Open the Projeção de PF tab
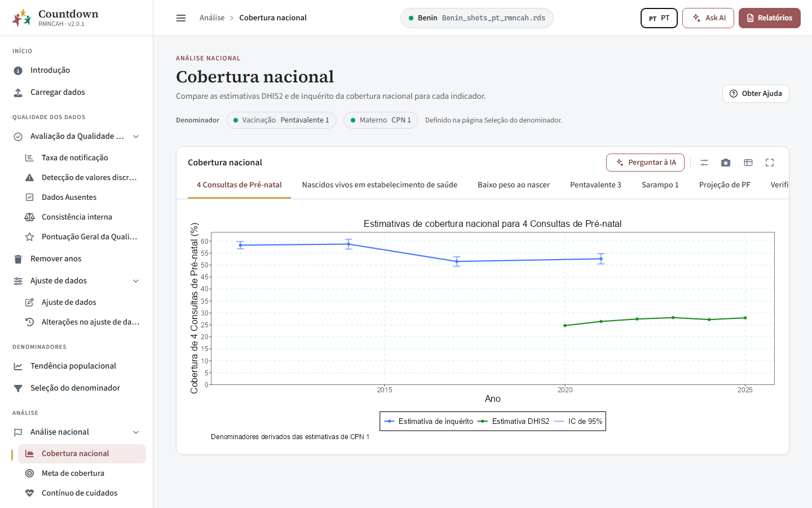 725,185
